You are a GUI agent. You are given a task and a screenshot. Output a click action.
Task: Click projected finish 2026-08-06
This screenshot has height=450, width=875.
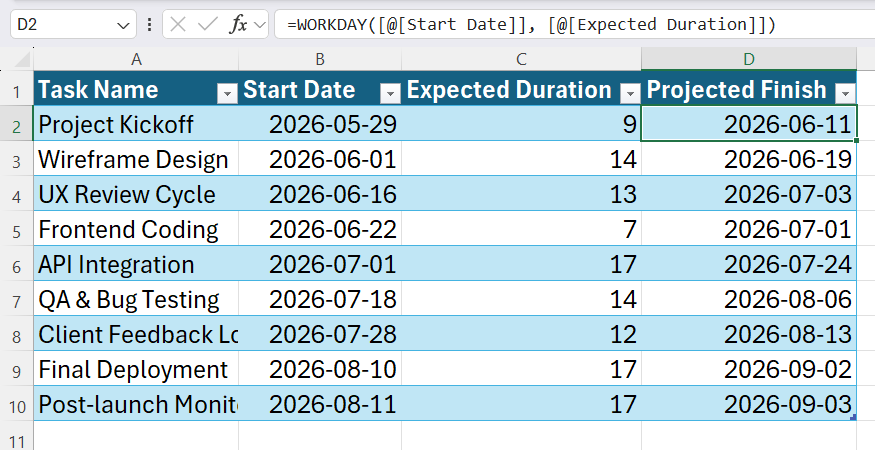(749, 299)
